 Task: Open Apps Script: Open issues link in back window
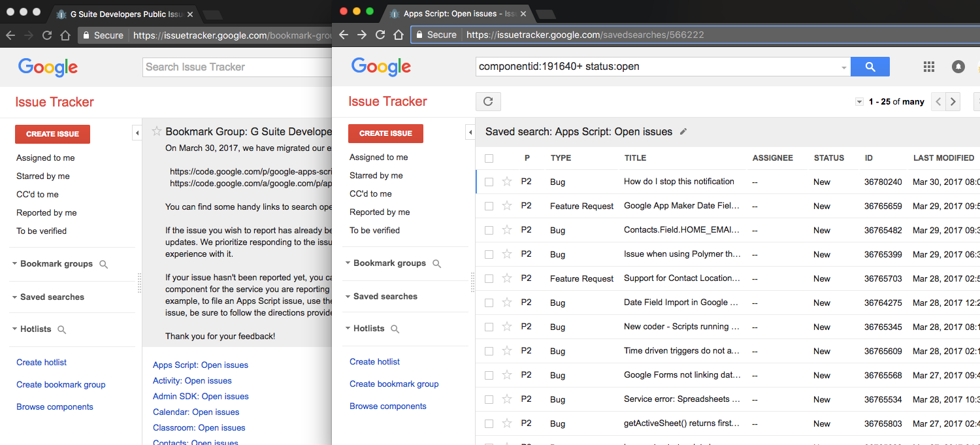pyautogui.click(x=201, y=365)
